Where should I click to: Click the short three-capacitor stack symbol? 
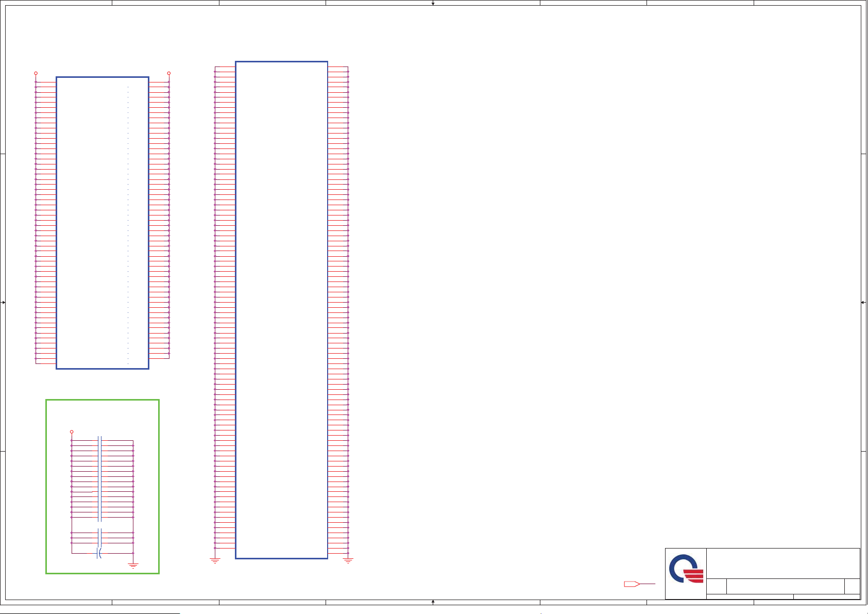[x=99, y=537]
